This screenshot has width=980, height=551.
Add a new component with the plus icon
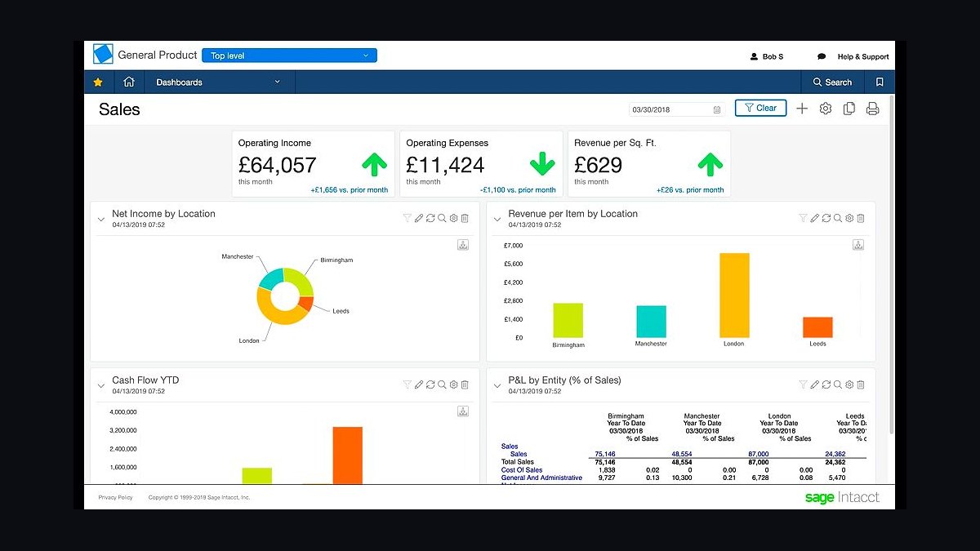coord(802,109)
